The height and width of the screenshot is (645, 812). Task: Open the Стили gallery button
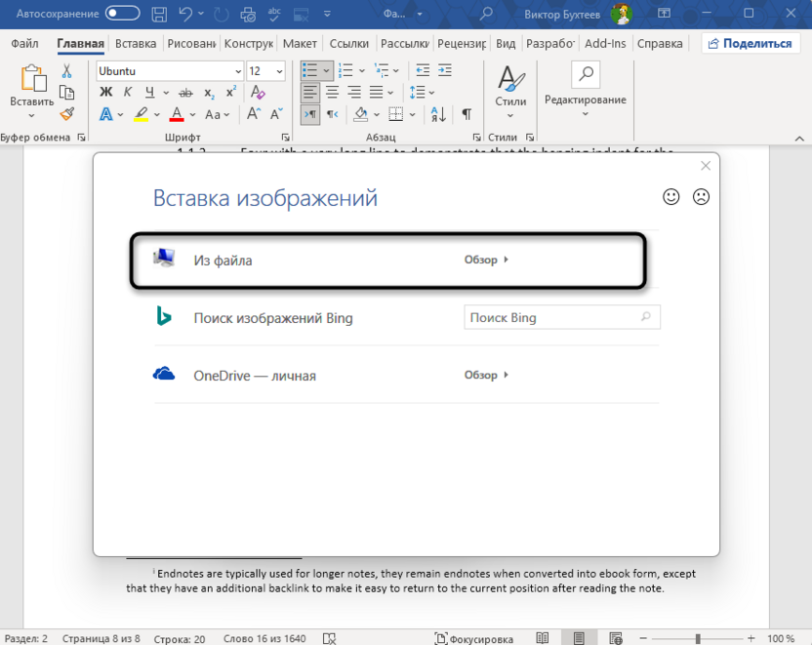pyautogui.click(x=510, y=92)
